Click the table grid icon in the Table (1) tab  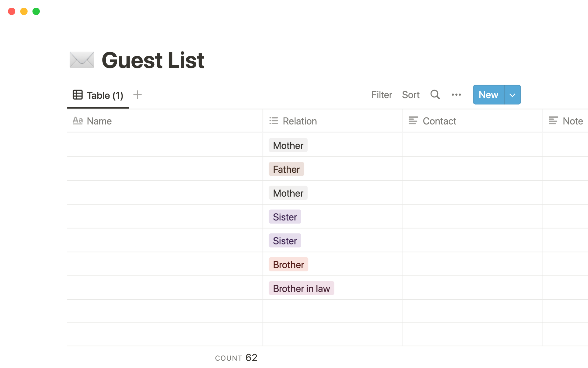(77, 95)
